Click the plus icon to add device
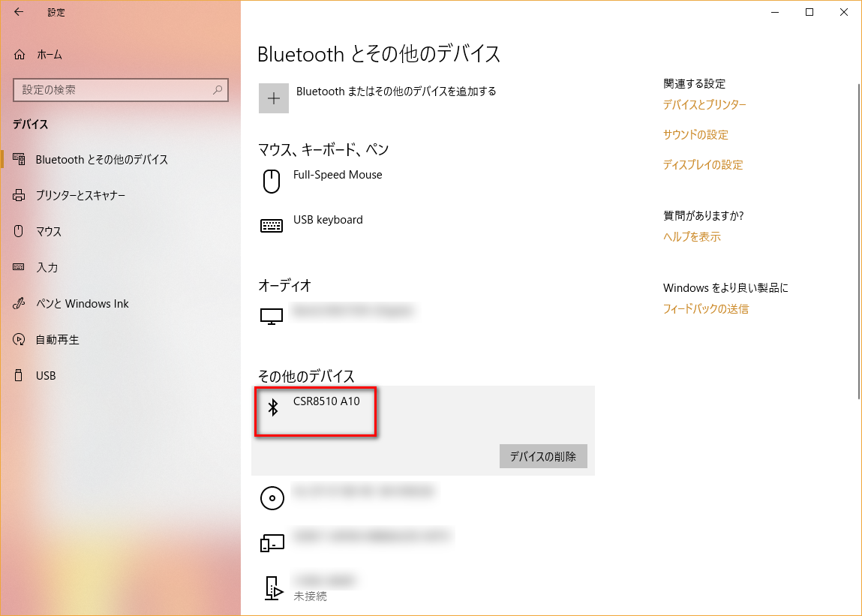This screenshot has width=862, height=616. click(274, 98)
